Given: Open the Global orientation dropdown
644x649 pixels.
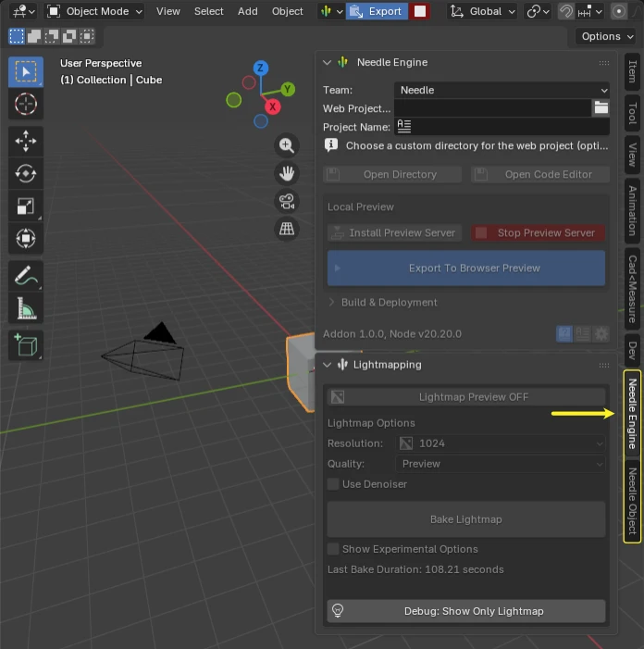Looking at the screenshot, I should (x=482, y=11).
